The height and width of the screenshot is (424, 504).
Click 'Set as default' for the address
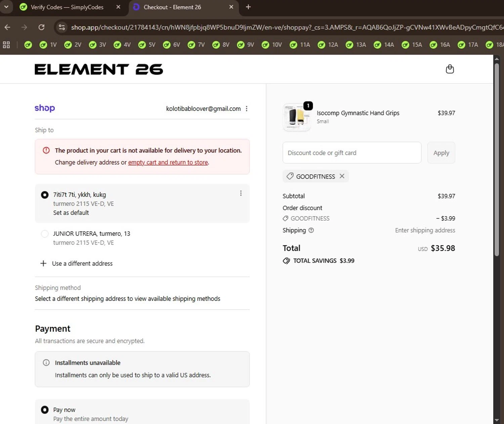tap(71, 213)
